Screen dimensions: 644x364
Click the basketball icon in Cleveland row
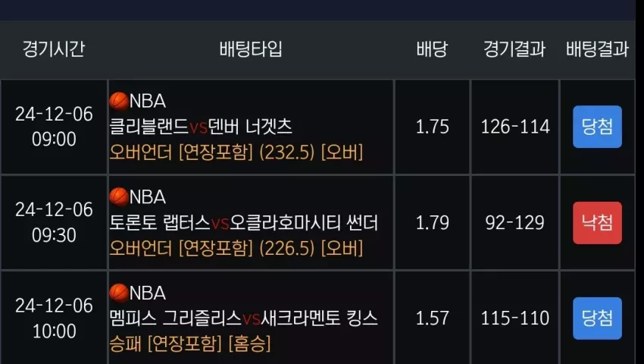point(119,101)
